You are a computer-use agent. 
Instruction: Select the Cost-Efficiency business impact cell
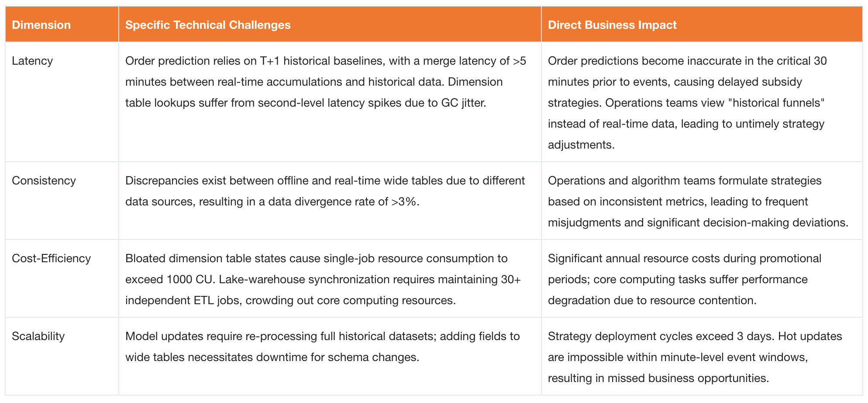(x=684, y=279)
